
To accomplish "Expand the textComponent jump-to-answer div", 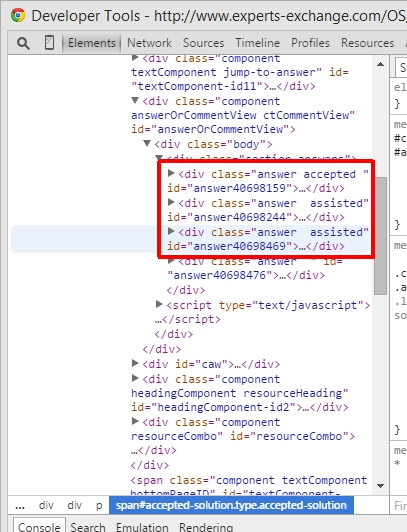I will pos(135,58).
